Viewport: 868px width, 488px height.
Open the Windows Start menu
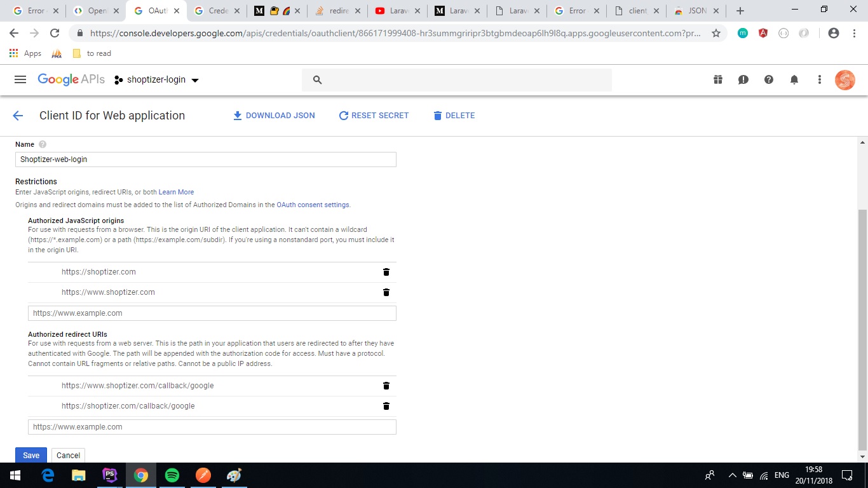tap(15, 475)
